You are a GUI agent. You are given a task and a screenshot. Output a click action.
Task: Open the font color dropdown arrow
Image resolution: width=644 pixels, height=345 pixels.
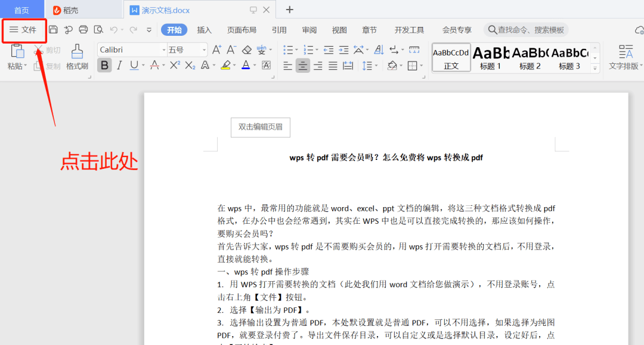pos(255,65)
